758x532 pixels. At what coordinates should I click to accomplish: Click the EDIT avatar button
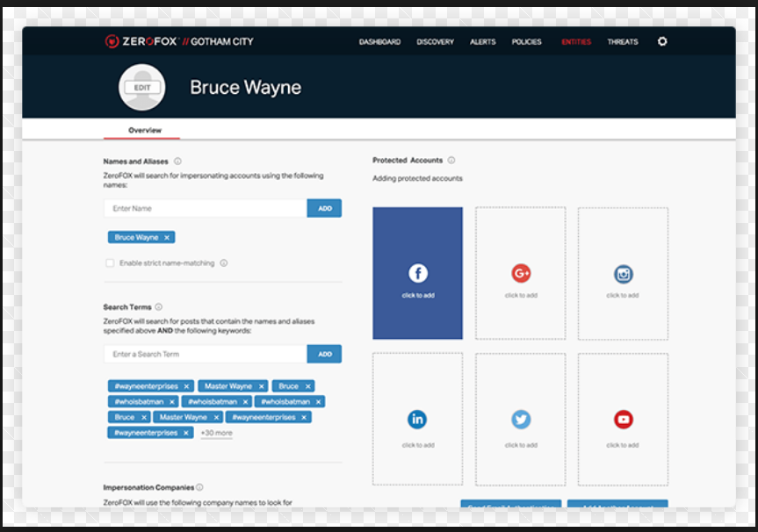pyautogui.click(x=142, y=88)
